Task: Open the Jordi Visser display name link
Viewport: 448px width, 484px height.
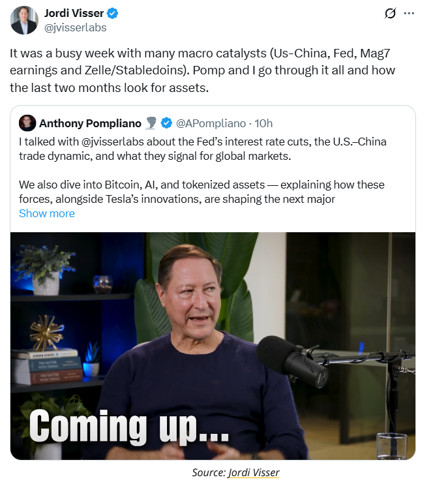Action: (73, 14)
